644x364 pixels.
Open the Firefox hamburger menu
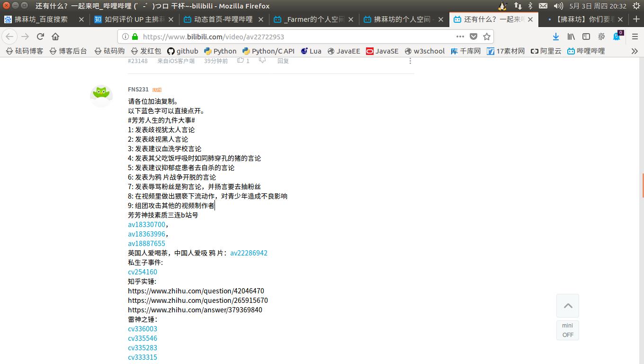[x=635, y=36]
